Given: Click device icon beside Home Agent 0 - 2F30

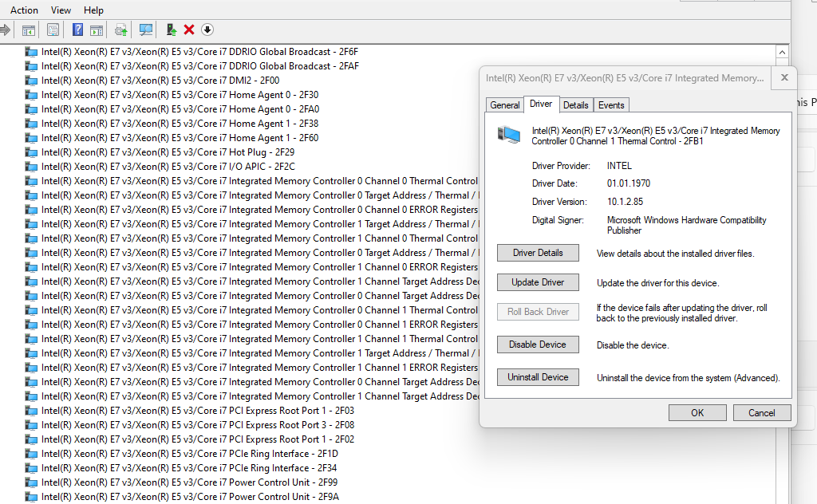Looking at the screenshot, I should point(31,95).
